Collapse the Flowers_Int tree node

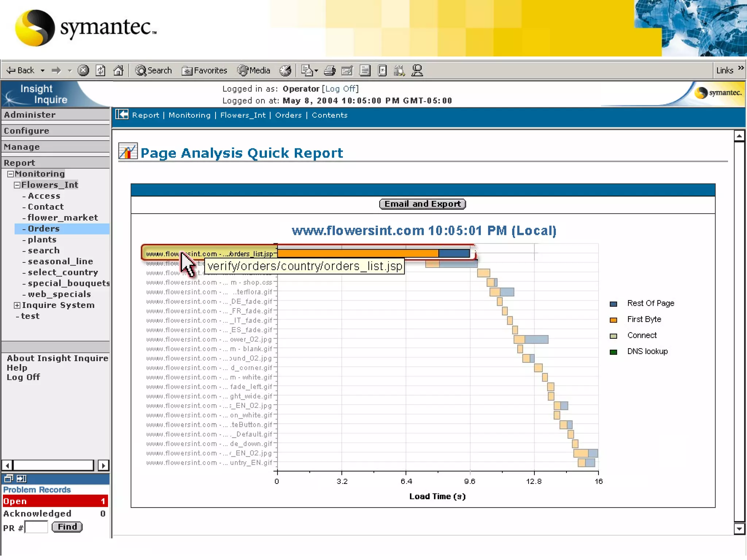(x=17, y=185)
